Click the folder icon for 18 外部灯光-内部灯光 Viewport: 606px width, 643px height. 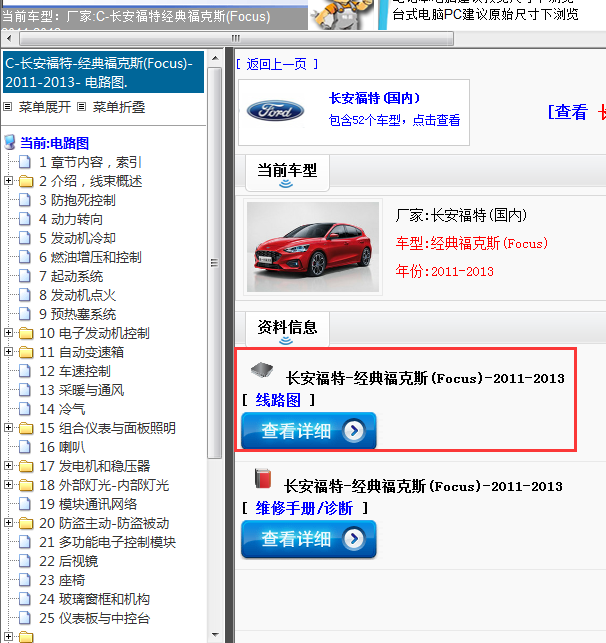pyautogui.click(x=26, y=485)
